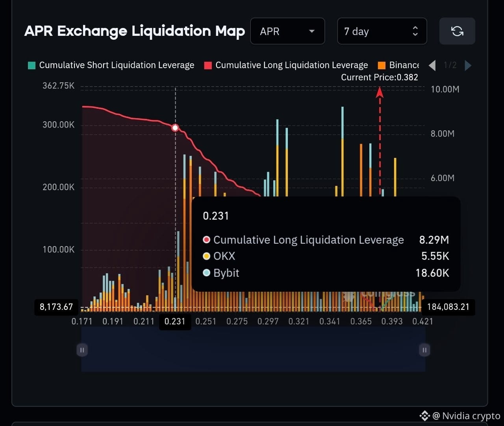This screenshot has width=504, height=426.
Task: Go to the previous legend page arrow
Action: click(432, 65)
